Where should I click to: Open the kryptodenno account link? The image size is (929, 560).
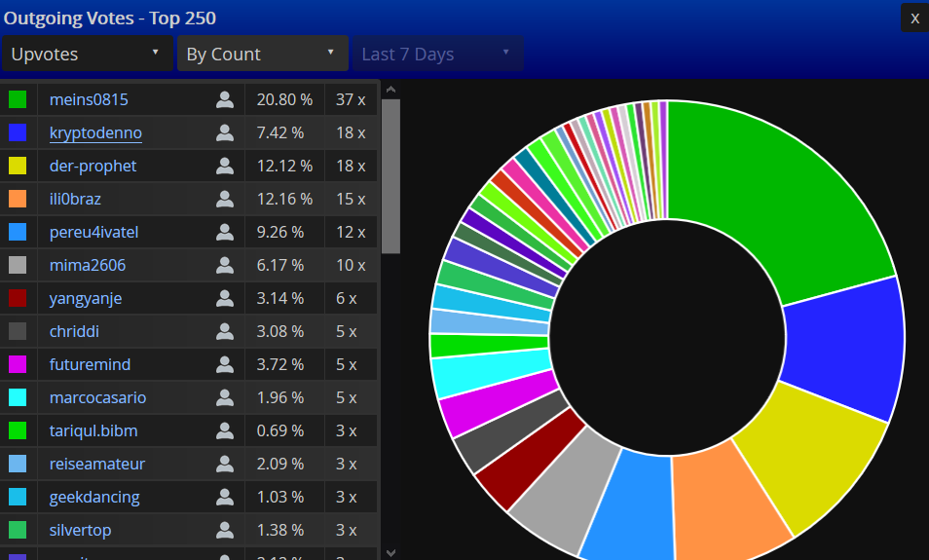[x=95, y=132]
